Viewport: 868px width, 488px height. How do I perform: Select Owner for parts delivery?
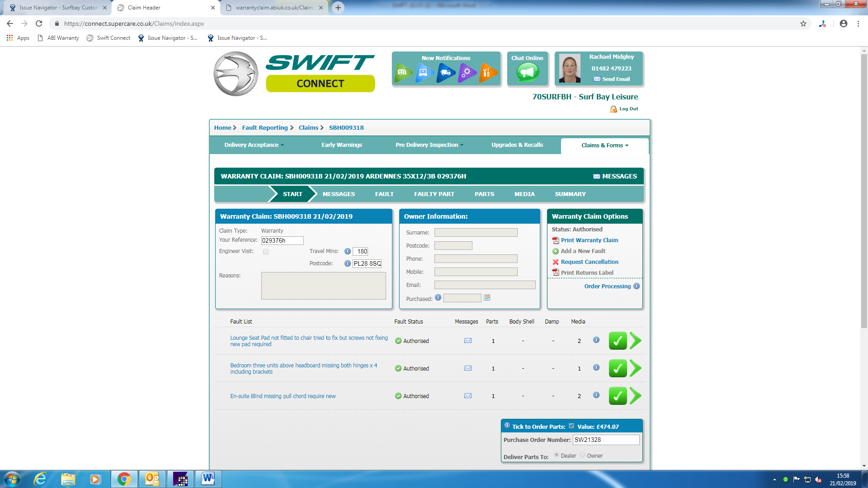point(583,455)
